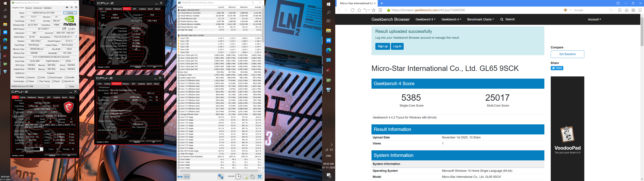644x181 pixels.
Task: Click Bus Interface question mark help icon
Action: click(x=76, y=37)
